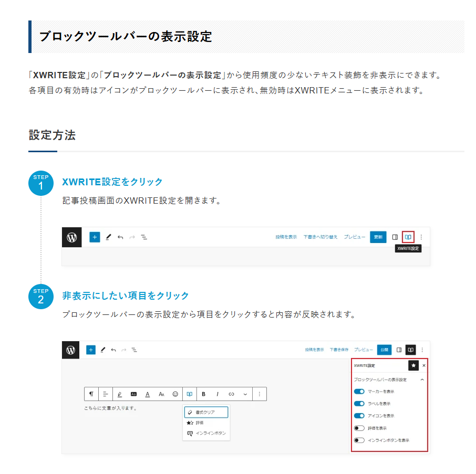Click the XWRITE settings book icon beside 更新
The width and height of the screenshot is (476, 474).
(x=408, y=237)
